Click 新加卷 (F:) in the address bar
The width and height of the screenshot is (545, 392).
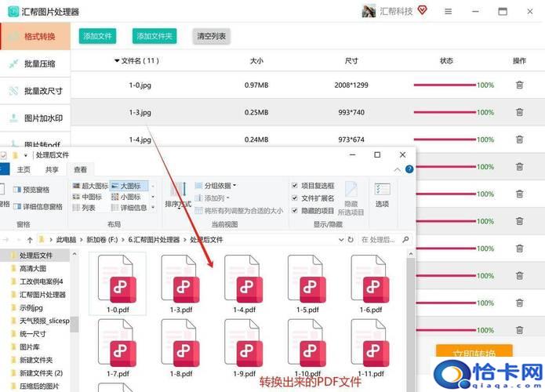102,240
